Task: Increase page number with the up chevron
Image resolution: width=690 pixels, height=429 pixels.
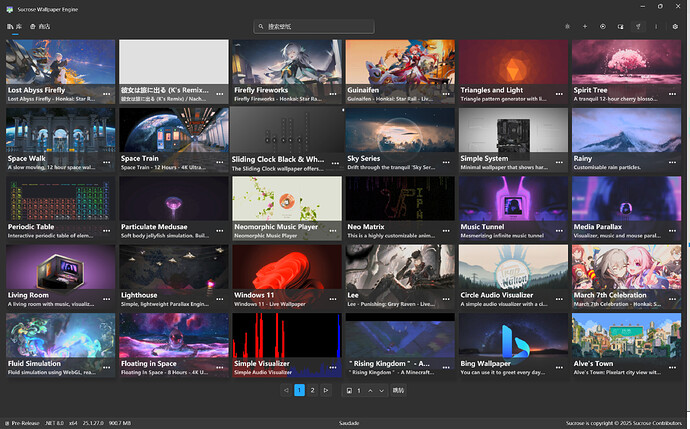Action: 370,390
